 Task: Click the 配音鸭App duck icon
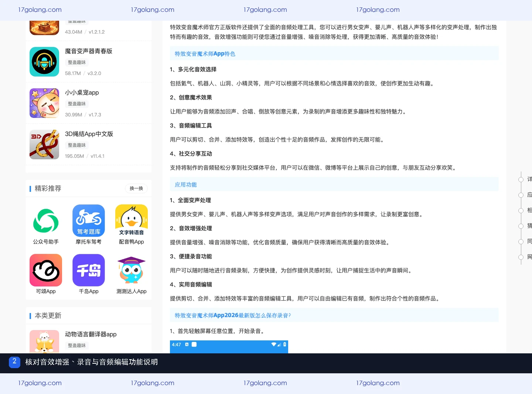(x=132, y=221)
